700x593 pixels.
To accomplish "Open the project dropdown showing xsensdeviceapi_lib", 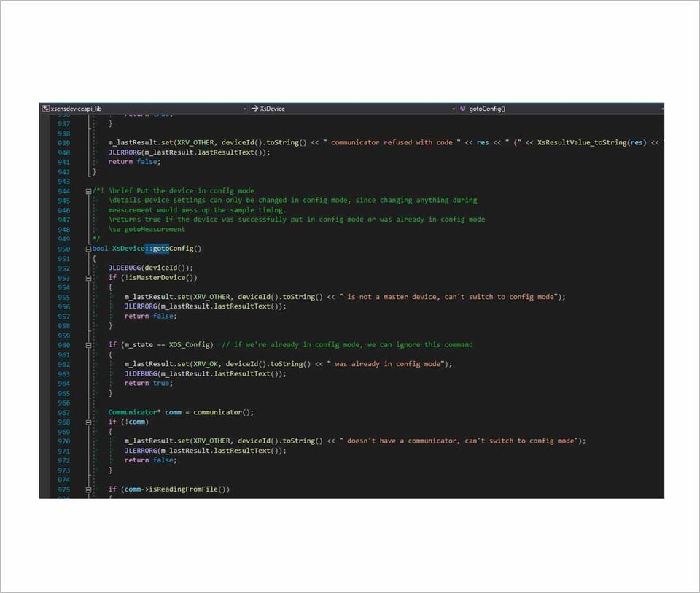I will tap(244, 108).
